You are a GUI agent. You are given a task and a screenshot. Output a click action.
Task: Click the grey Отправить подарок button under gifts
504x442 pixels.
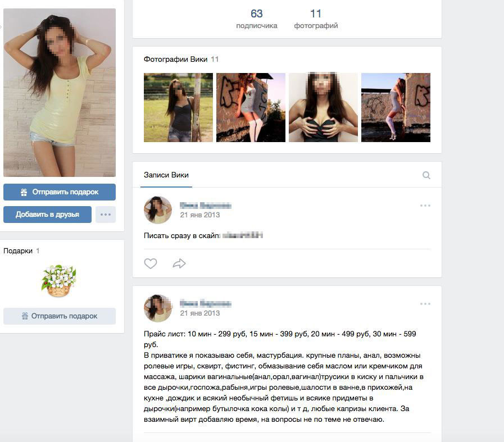[60, 316]
